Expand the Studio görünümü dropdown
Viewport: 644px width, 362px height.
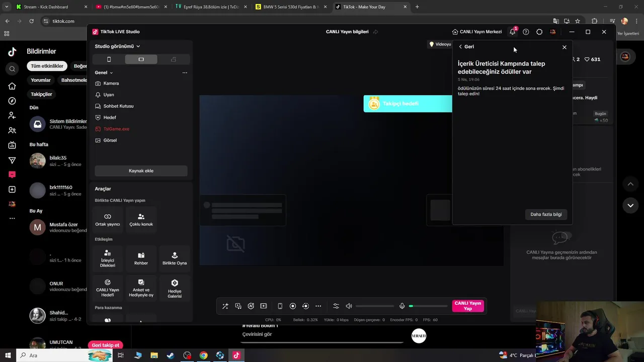point(117,46)
